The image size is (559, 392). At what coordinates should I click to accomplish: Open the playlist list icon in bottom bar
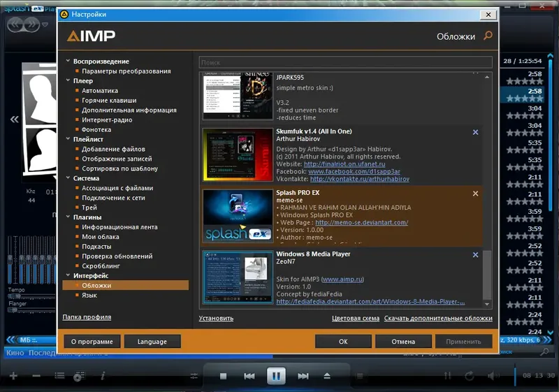59,376
